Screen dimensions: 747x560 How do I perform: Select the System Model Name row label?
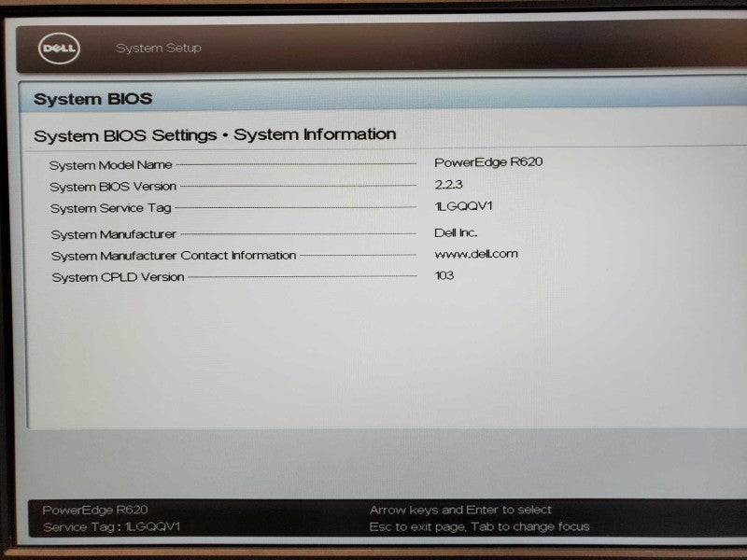(110, 165)
